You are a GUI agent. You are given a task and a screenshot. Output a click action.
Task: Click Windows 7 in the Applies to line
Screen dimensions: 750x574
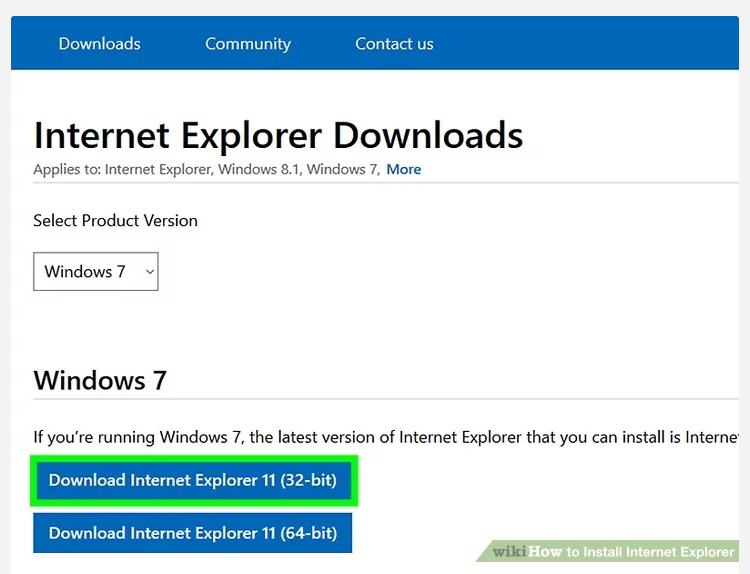342,169
